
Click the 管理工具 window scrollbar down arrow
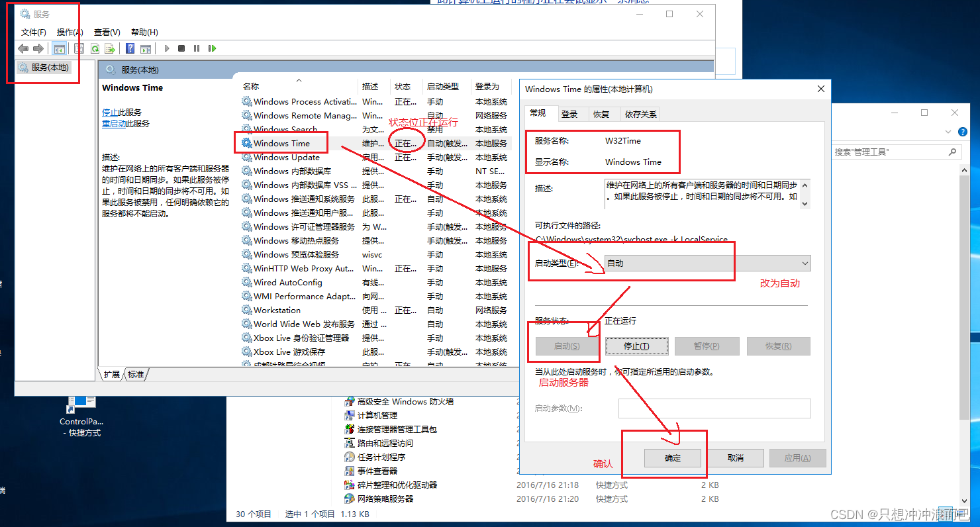(x=964, y=501)
